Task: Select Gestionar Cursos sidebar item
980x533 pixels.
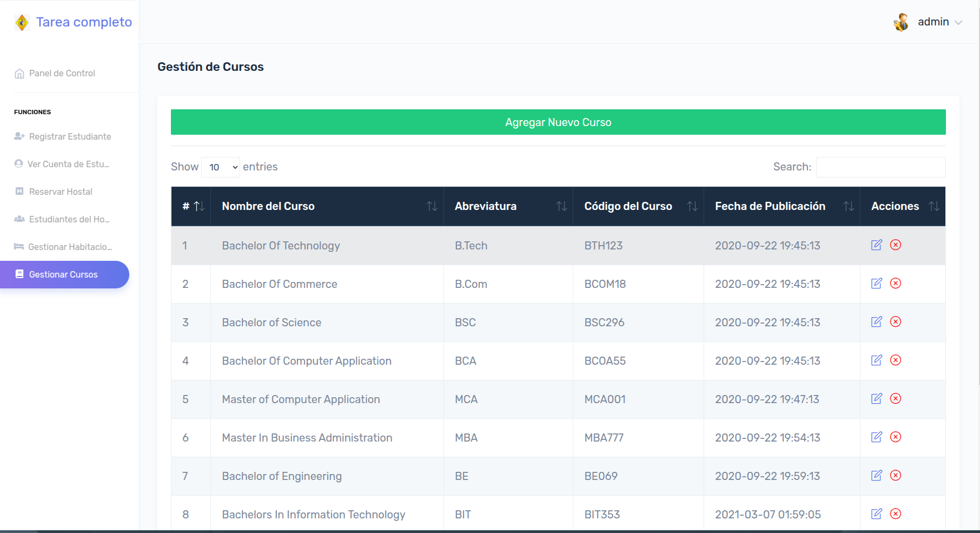Action: coord(63,274)
